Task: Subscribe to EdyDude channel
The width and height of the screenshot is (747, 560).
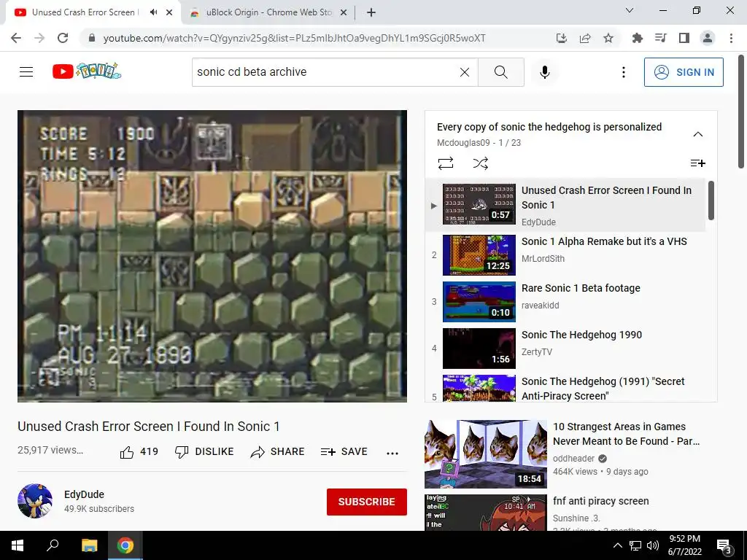Action: (x=366, y=502)
